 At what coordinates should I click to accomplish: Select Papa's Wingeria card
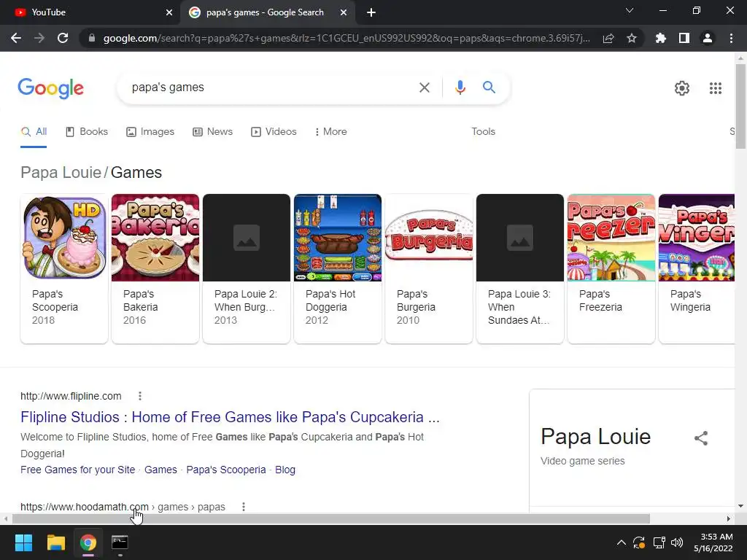pyautogui.click(x=697, y=268)
